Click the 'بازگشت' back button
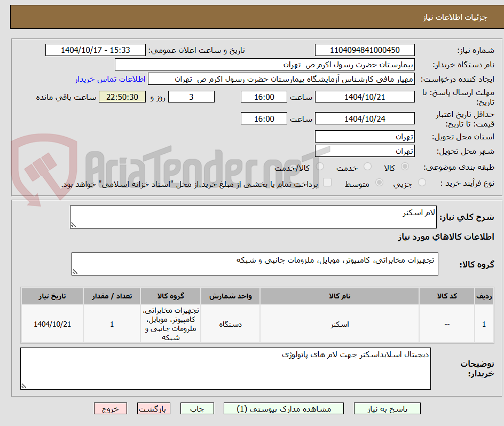This screenshot has width=504, height=426. click(154, 408)
